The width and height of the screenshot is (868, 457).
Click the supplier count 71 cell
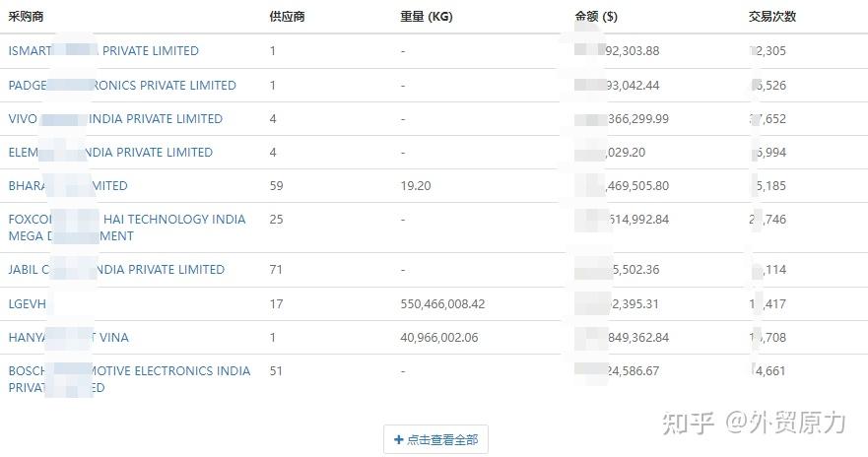276,270
